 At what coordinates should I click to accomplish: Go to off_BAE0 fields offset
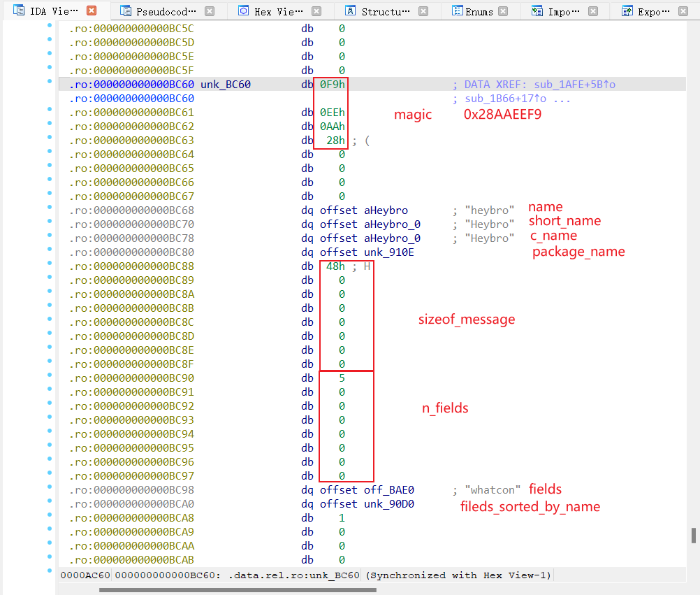[388, 490]
